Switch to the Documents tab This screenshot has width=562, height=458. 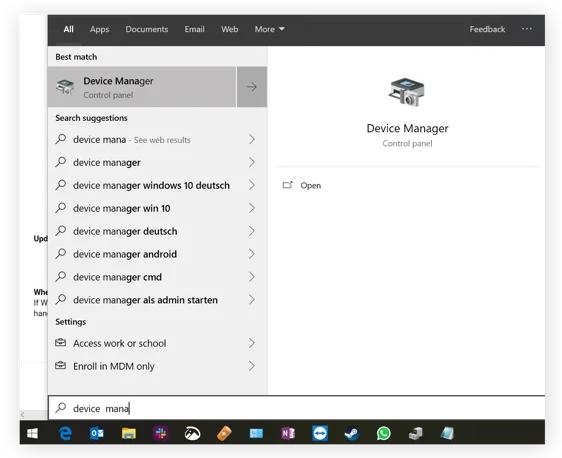(147, 29)
